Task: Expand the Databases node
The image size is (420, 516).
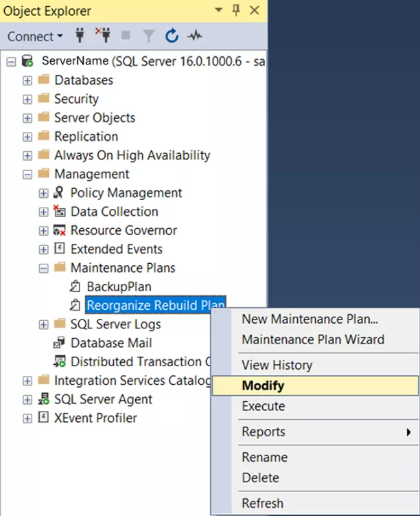Action: coord(27,80)
